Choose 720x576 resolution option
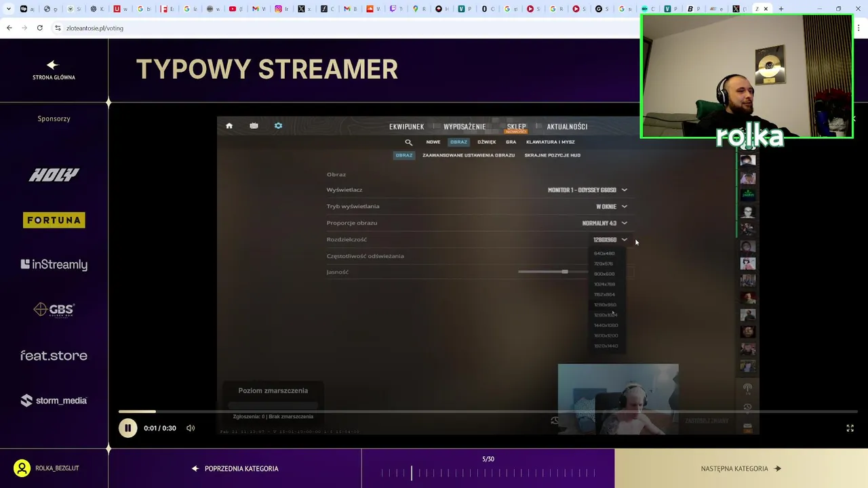The height and width of the screenshot is (488, 868). coord(604,264)
